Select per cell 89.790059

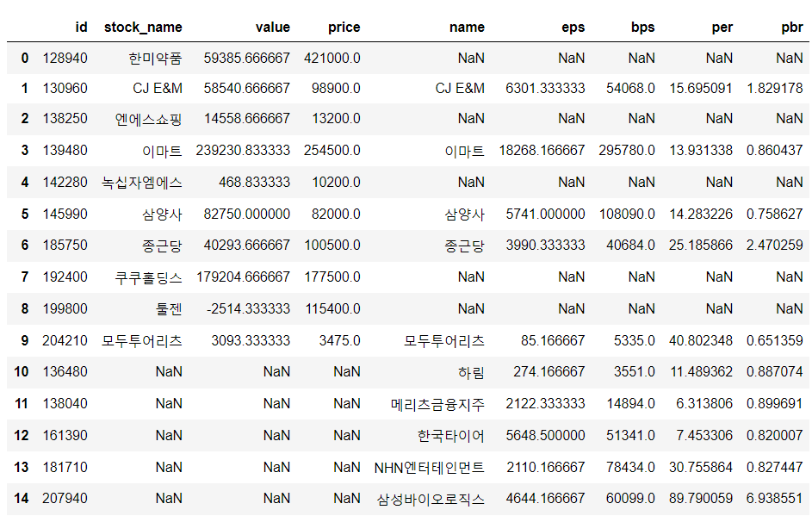(x=701, y=499)
